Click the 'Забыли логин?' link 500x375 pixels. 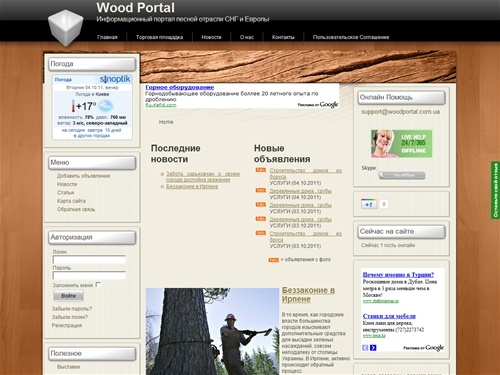(x=70, y=317)
